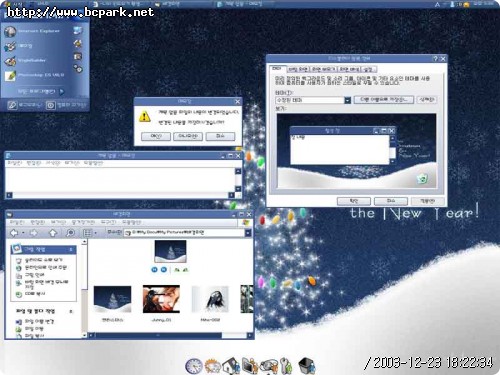Screen dimensions: 500x375
Task: Click the clock icon in the bottom dock
Action: 194,366
